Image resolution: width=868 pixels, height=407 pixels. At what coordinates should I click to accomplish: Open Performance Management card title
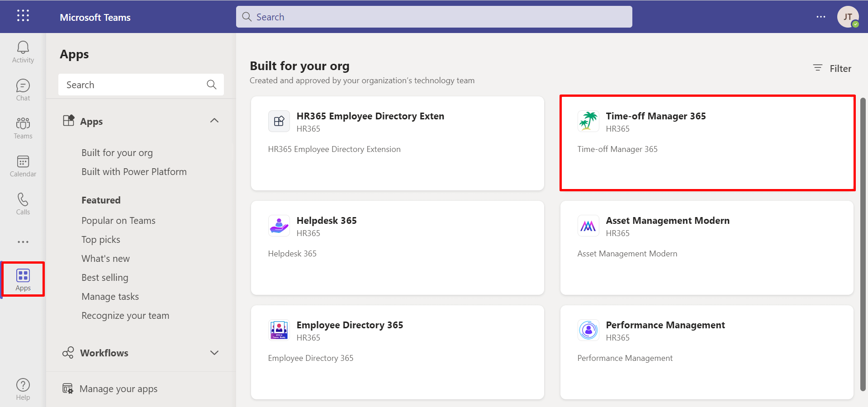point(665,325)
